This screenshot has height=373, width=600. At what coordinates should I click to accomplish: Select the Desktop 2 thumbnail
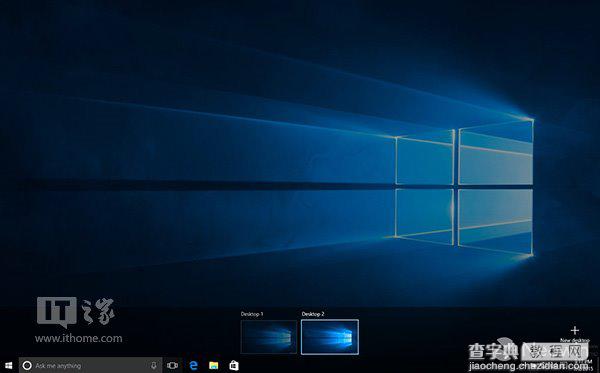coord(330,337)
